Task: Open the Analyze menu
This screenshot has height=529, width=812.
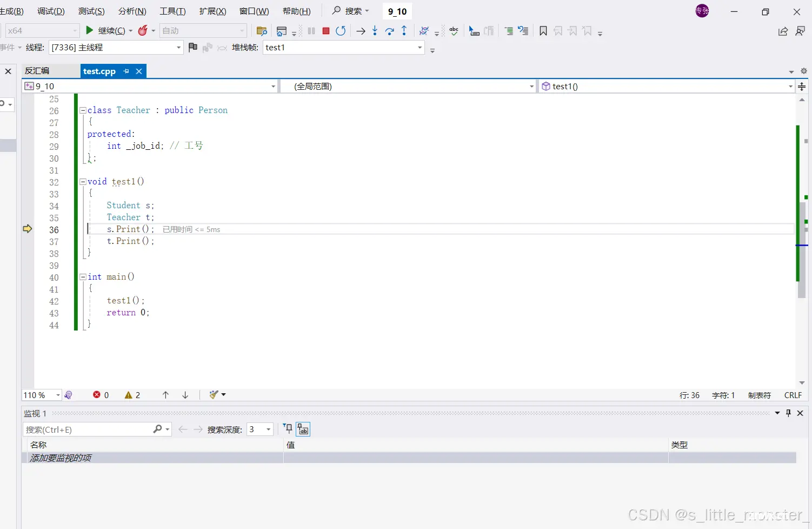Action: point(132,11)
